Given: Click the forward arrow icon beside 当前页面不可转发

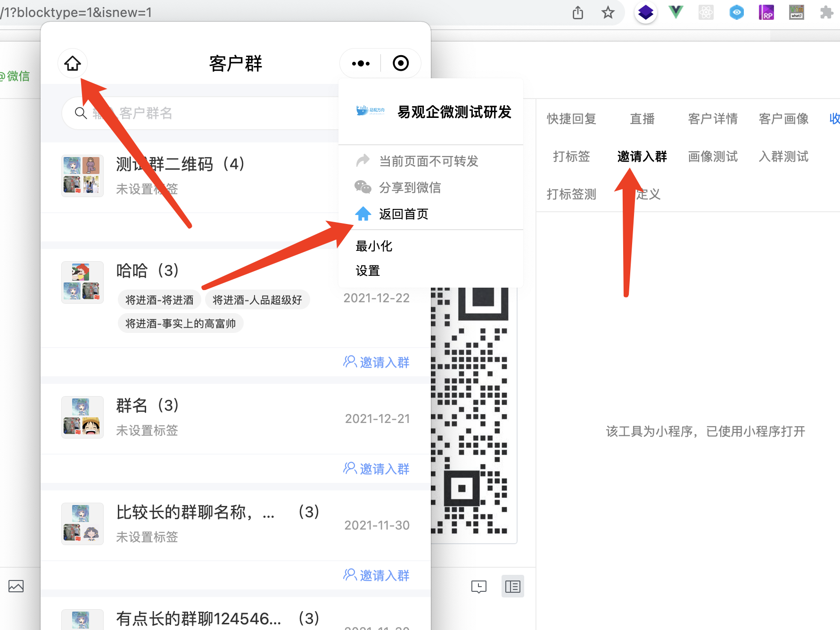Looking at the screenshot, I should click(363, 161).
